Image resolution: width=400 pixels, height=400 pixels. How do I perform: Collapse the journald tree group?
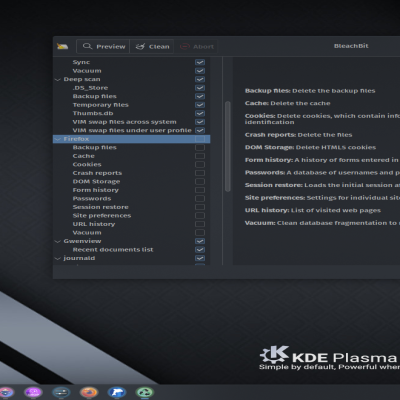point(58,258)
